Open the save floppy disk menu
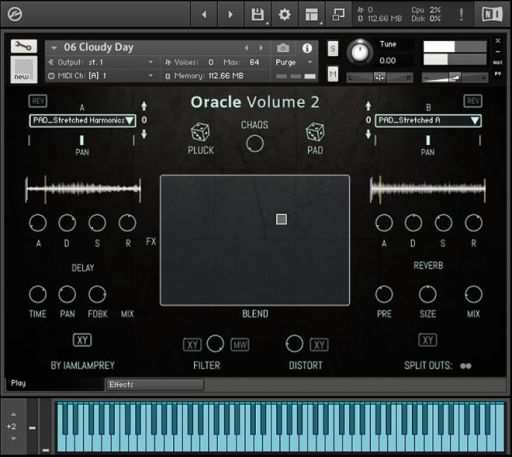This screenshot has width=512, height=457. coord(258,14)
